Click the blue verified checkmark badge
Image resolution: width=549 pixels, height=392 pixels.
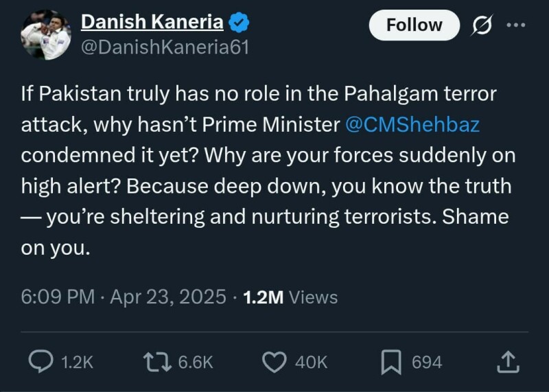[238, 23]
